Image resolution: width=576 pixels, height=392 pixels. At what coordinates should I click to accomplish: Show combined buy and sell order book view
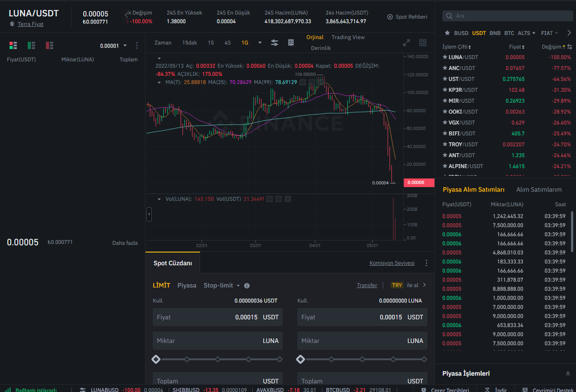(13, 45)
